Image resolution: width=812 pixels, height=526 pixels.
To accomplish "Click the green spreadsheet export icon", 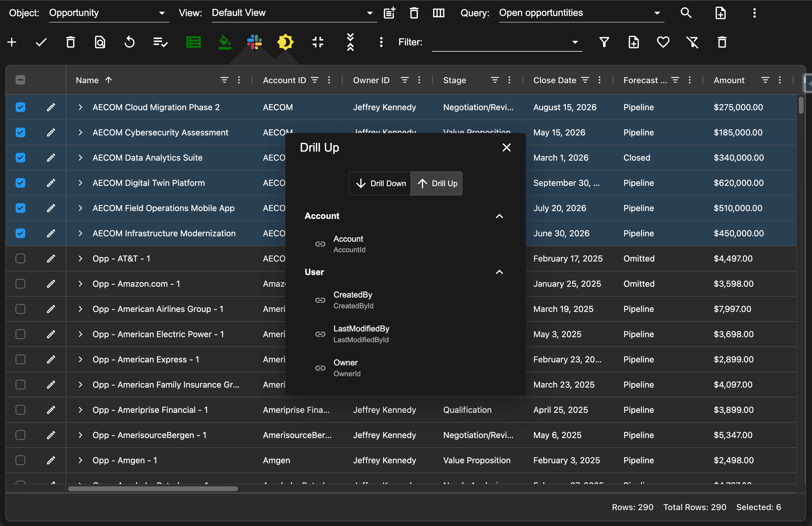I will click(x=193, y=42).
